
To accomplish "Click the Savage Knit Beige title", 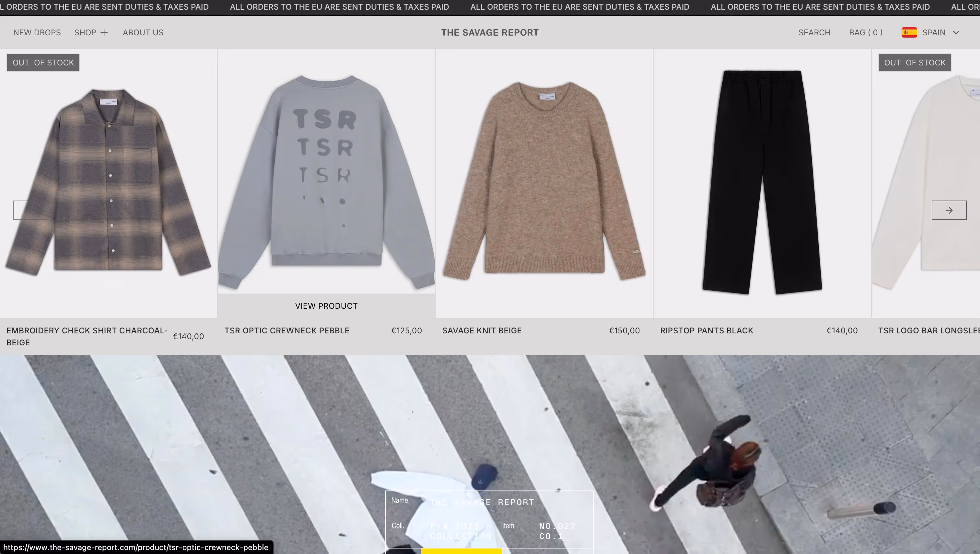I will tap(482, 331).
